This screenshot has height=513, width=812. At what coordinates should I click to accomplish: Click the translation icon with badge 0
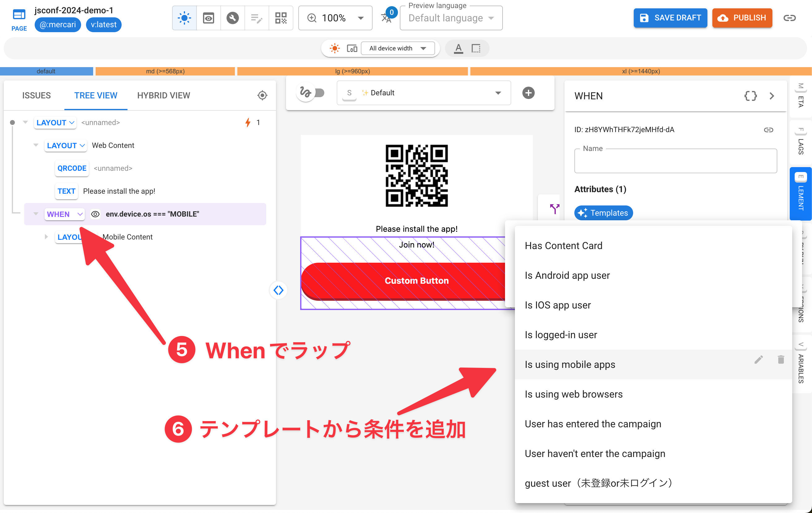coord(387,18)
